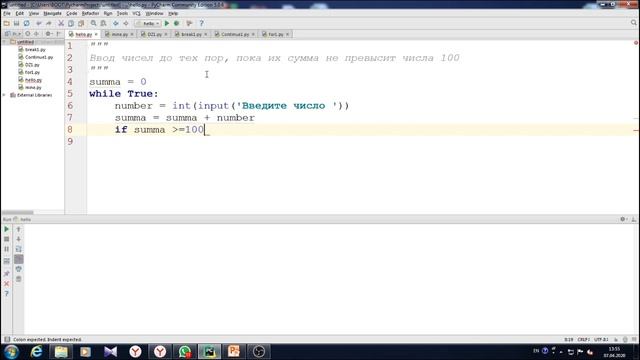Select Continue1.py in project tree

39,57
